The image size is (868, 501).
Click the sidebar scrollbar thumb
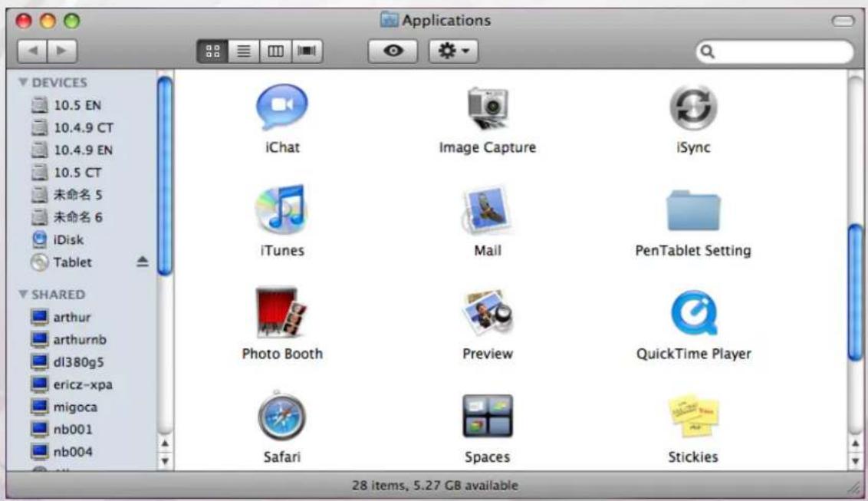pyautogui.click(x=165, y=176)
